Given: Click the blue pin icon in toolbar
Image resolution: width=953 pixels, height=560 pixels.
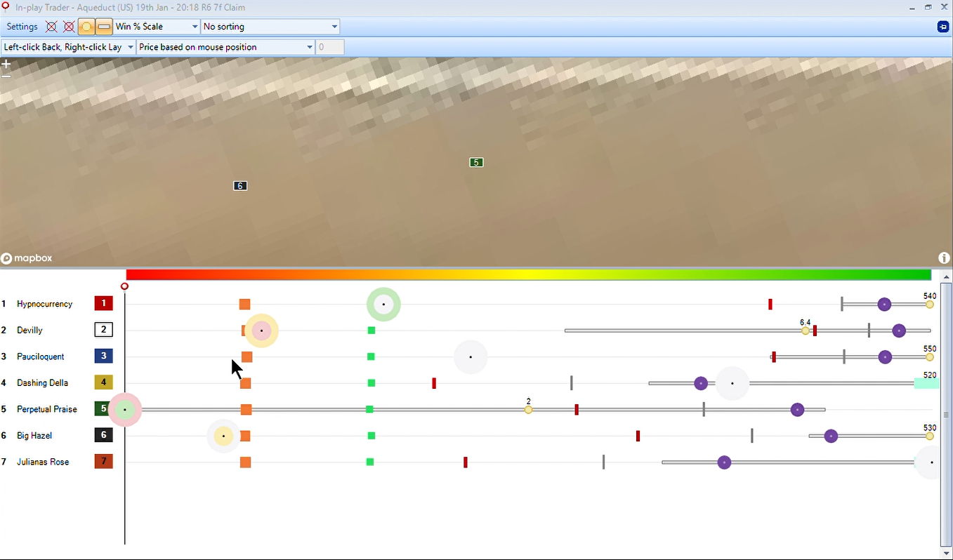Looking at the screenshot, I should point(942,27).
